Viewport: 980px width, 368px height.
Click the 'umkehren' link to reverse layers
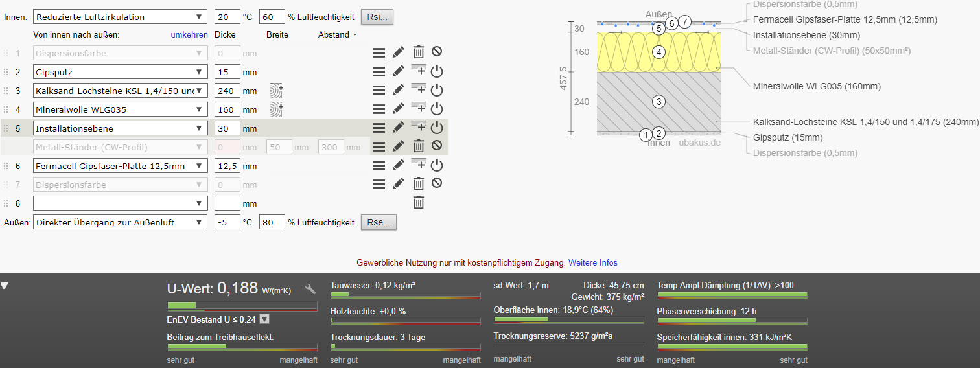tap(189, 34)
